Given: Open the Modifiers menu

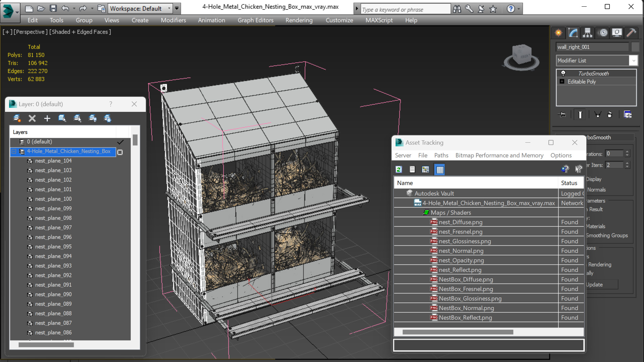Looking at the screenshot, I should click(173, 20).
